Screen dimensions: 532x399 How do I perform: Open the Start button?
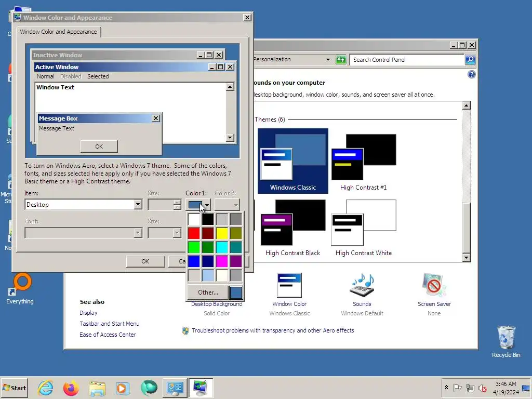(14, 388)
